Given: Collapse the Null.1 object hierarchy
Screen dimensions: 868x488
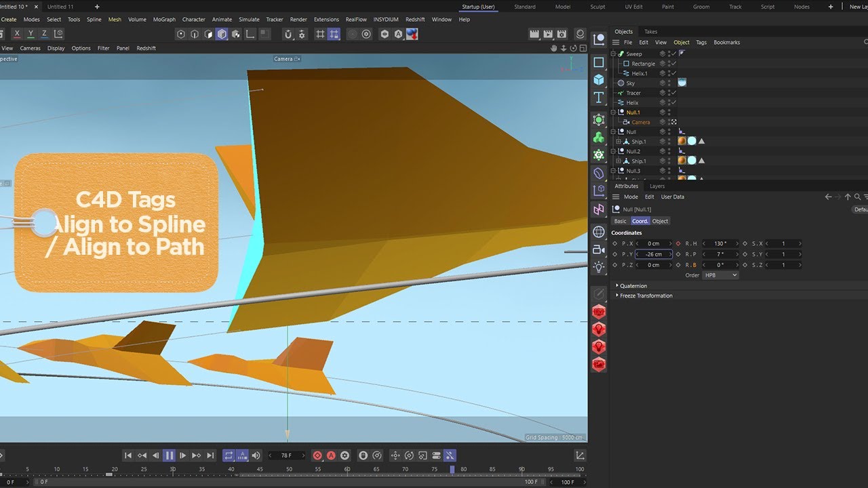Looking at the screenshot, I should (x=614, y=112).
